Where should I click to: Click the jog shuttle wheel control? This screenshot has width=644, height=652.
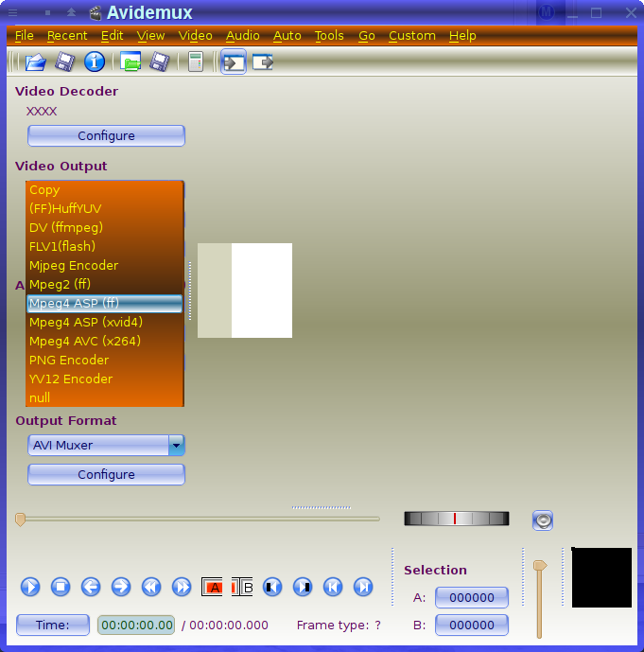tap(456, 519)
